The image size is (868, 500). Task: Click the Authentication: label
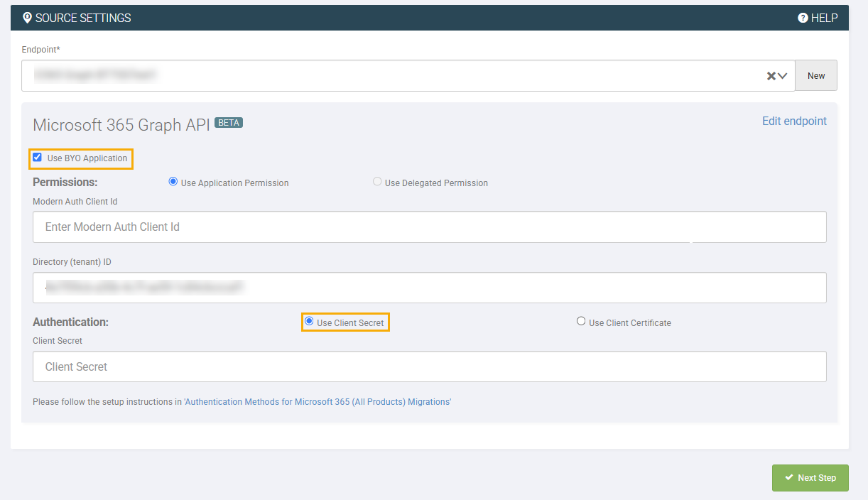(71, 322)
